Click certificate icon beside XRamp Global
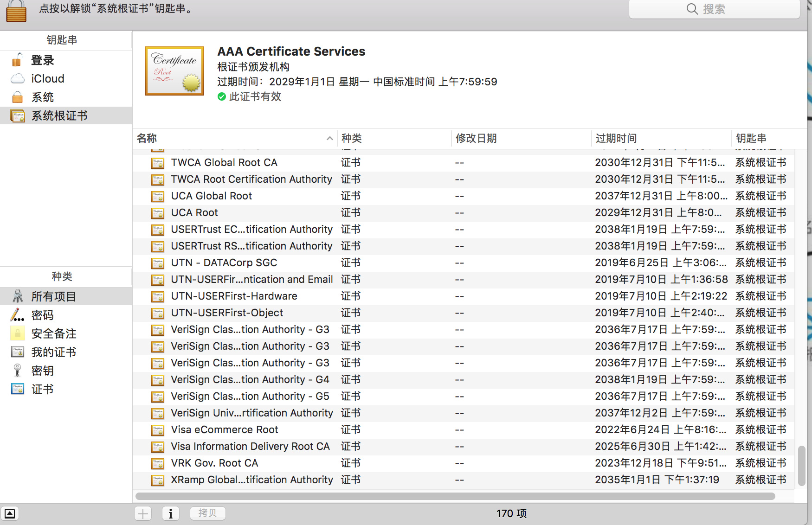 (x=158, y=480)
